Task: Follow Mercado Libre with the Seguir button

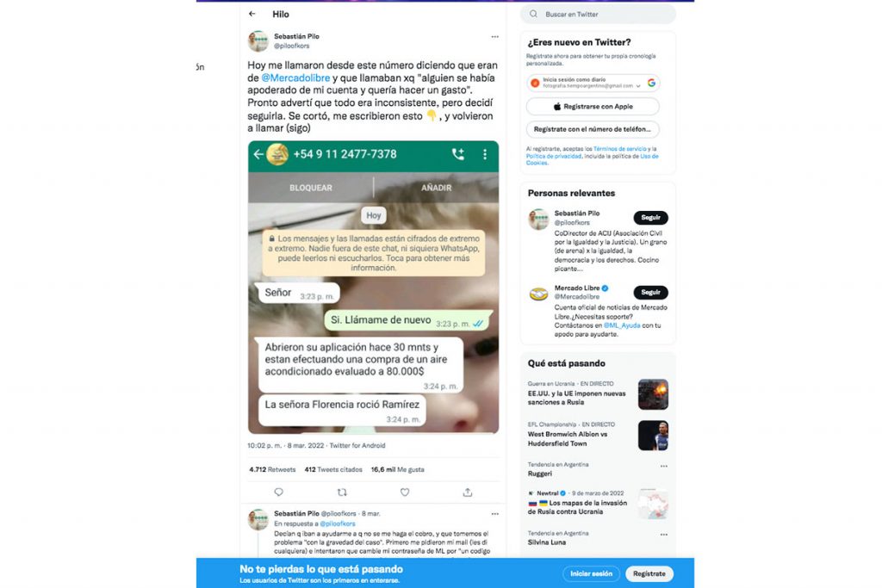Action: (651, 293)
